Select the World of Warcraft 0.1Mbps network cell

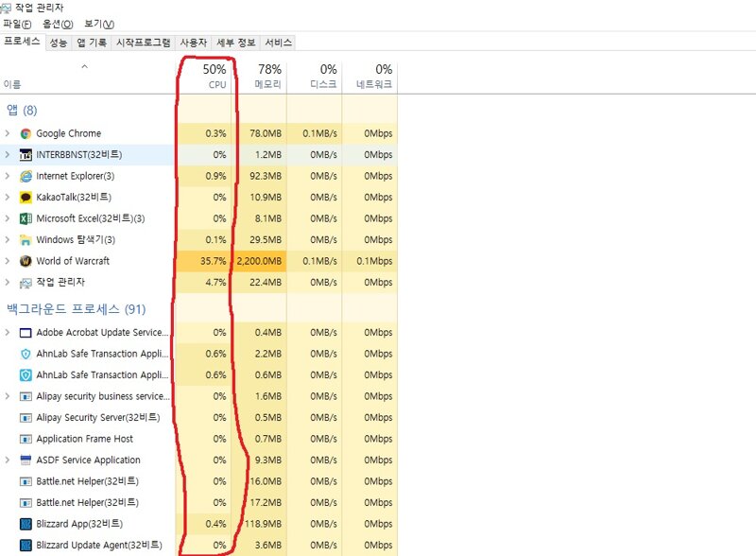tap(369, 261)
